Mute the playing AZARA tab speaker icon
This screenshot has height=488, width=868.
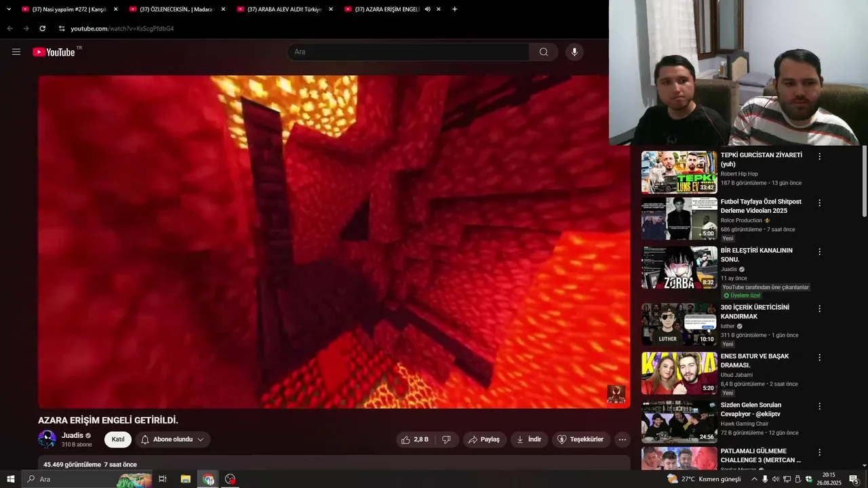click(428, 9)
